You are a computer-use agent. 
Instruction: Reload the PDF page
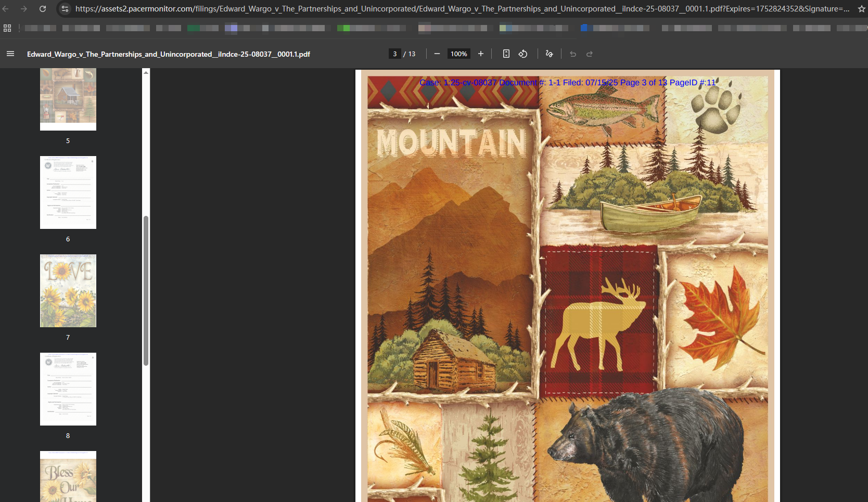coord(43,9)
